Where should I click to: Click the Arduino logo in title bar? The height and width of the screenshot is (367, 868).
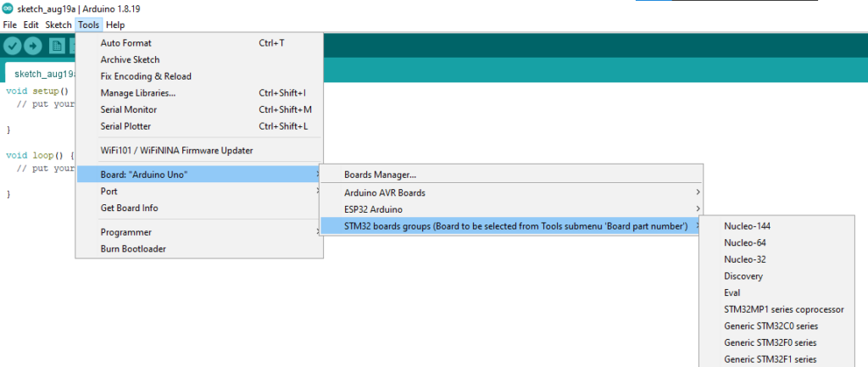(8, 8)
